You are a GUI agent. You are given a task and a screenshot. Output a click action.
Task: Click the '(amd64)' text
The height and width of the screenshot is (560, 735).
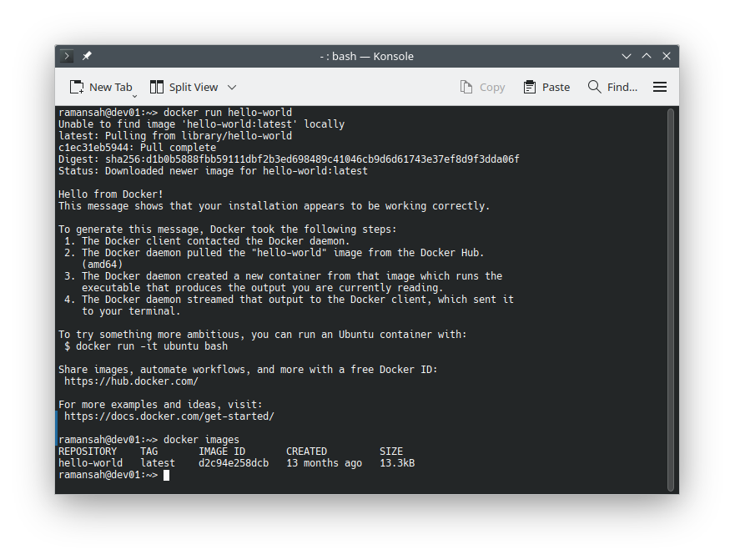tap(102, 265)
